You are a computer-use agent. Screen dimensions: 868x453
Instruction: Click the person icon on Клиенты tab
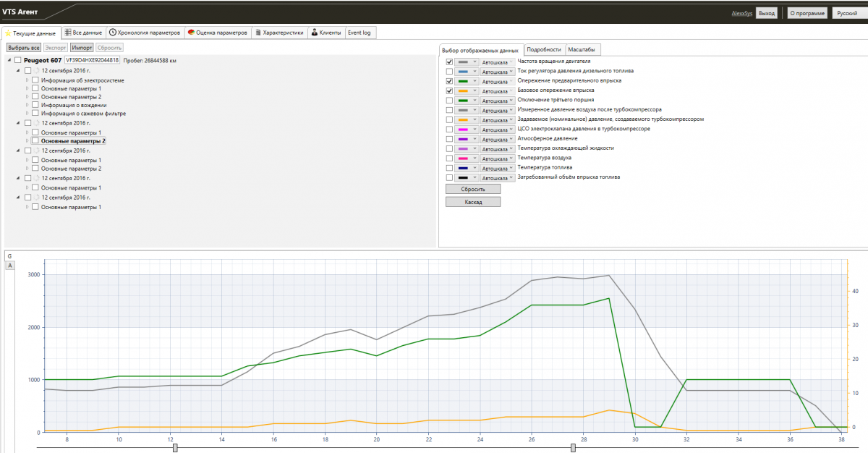(x=314, y=33)
